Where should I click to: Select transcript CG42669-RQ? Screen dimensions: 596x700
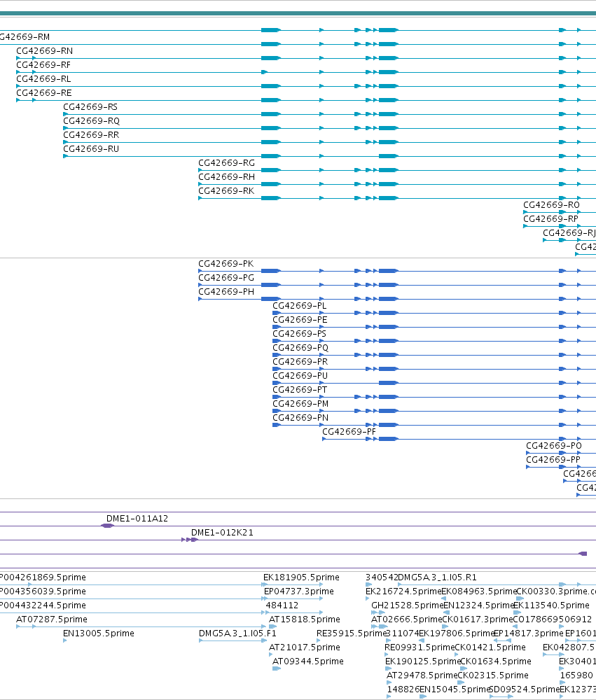pyautogui.click(x=91, y=121)
